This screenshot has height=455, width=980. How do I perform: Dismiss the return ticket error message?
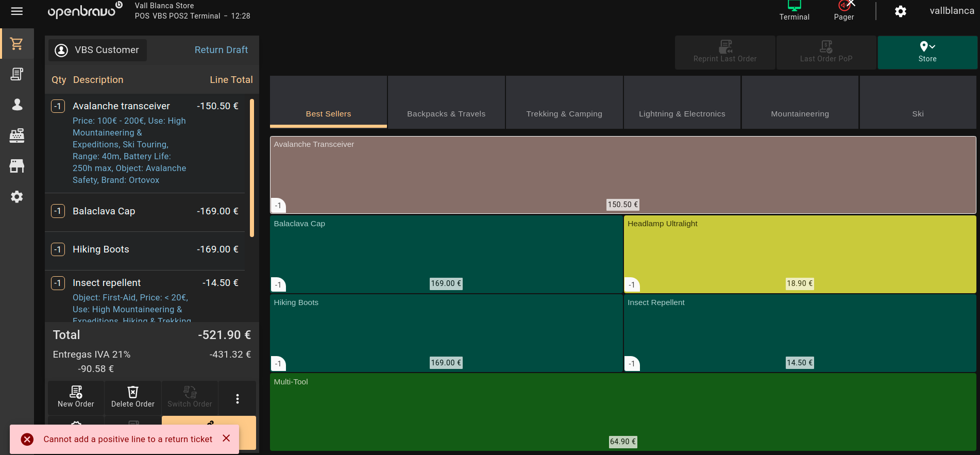tap(226, 439)
